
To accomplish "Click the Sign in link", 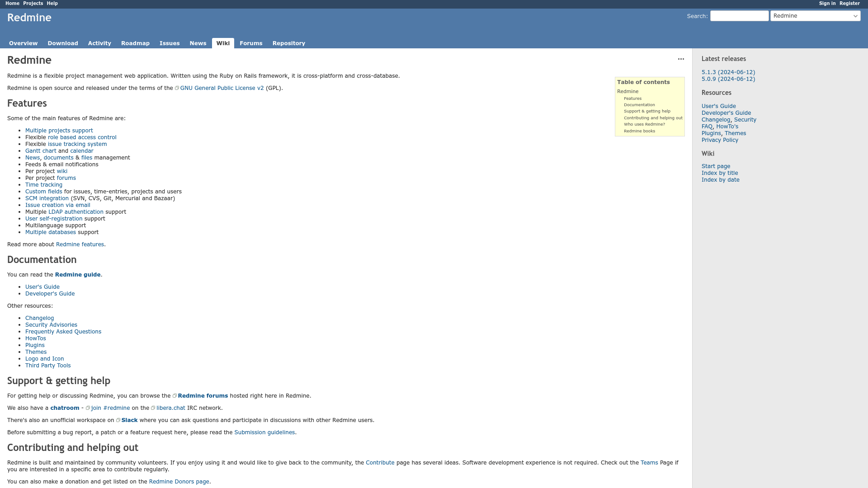I will [x=827, y=3].
